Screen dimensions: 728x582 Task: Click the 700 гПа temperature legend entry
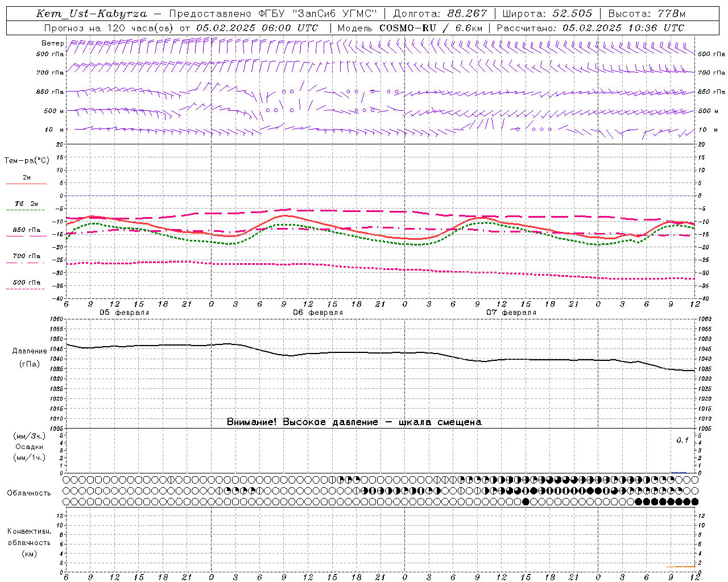tap(27, 256)
